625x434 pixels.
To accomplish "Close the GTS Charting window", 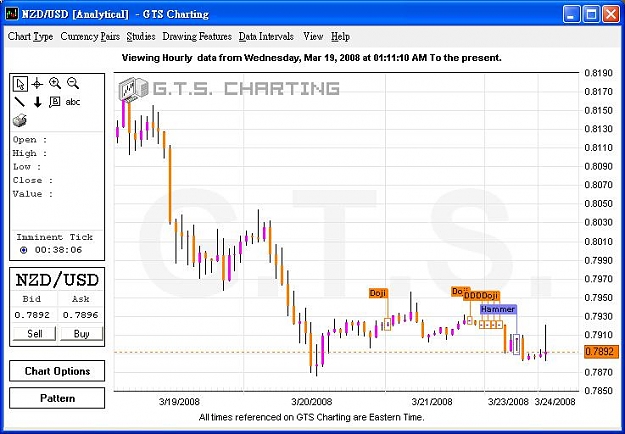I will [611, 14].
